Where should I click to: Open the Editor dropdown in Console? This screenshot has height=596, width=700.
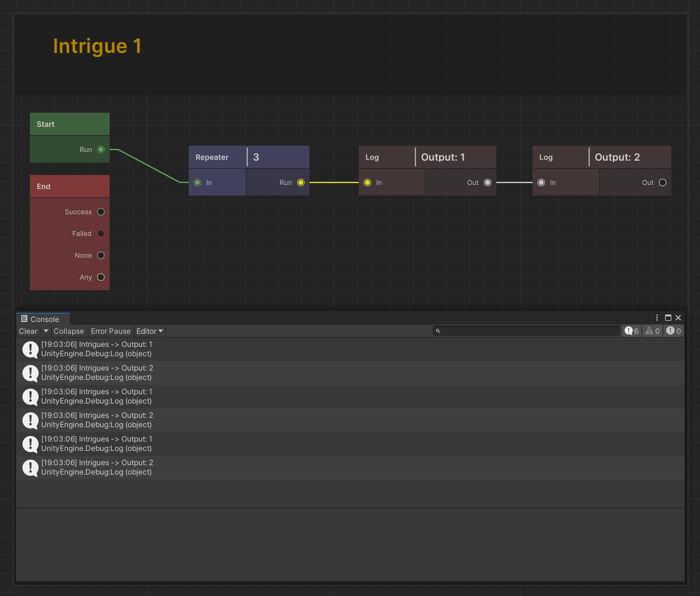point(149,331)
